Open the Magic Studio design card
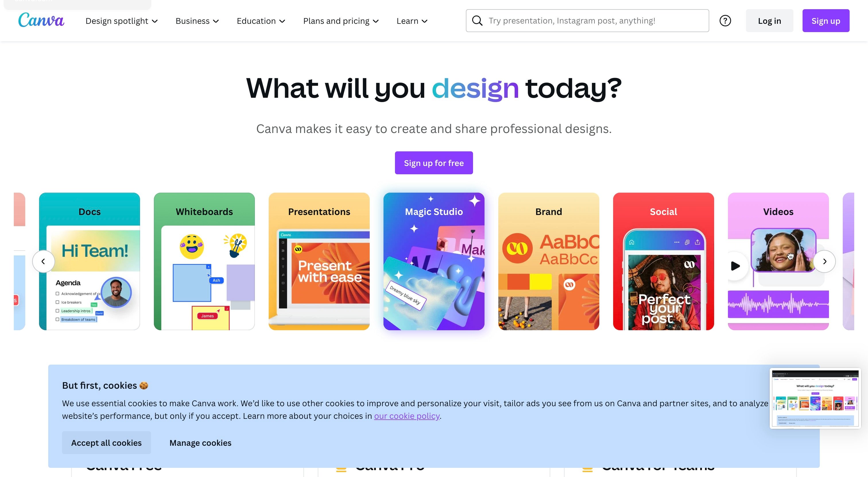 [433, 261]
